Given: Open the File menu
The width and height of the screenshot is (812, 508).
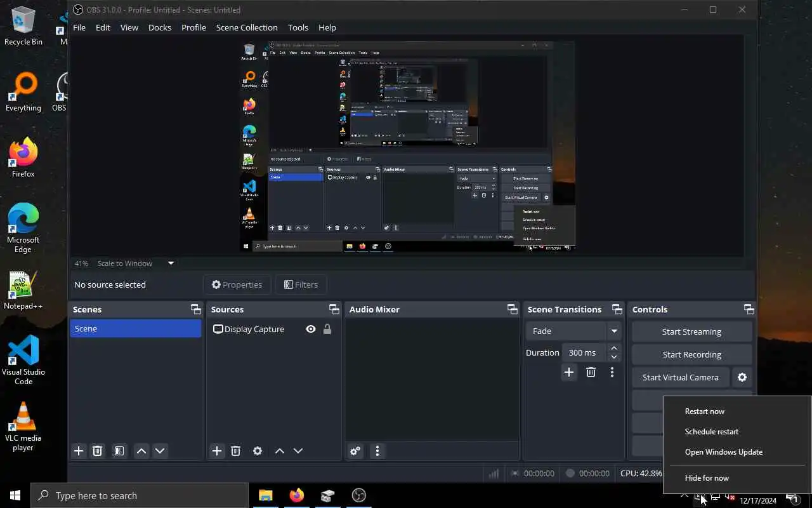Looking at the screenshot, I should [x=79, y=27].
